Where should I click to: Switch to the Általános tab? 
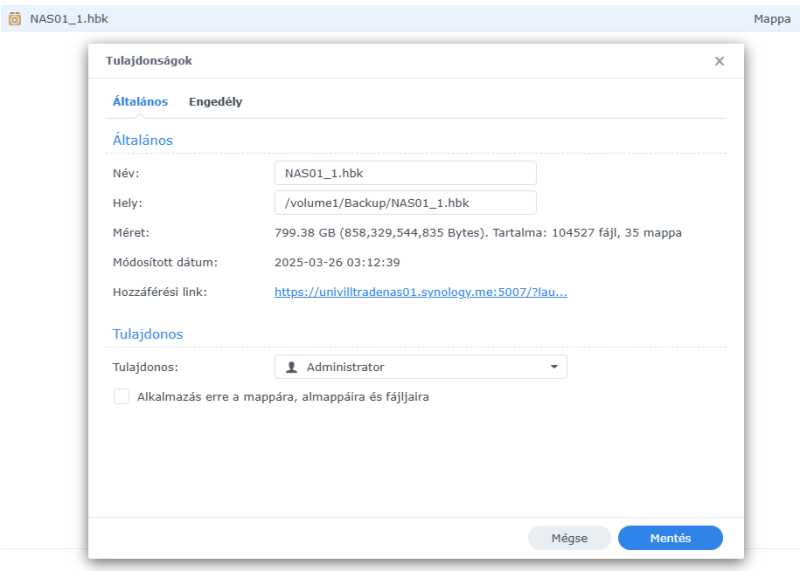[x=140, y=102]
